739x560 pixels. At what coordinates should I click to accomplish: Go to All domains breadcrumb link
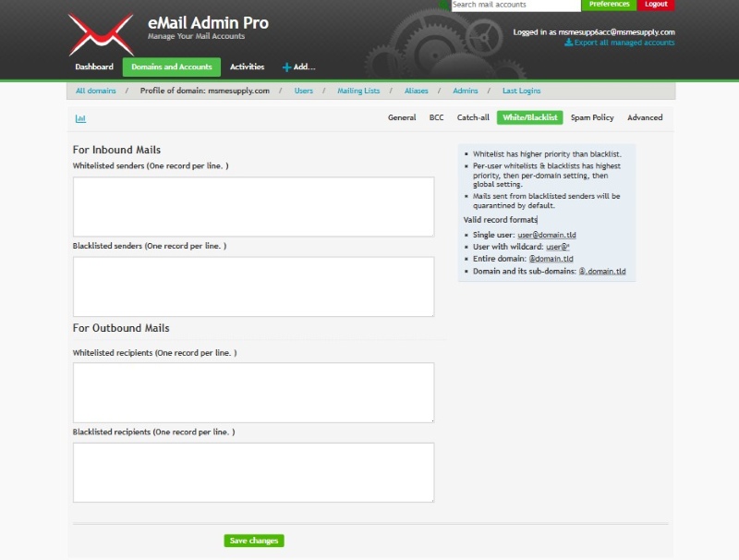point(96,91)
